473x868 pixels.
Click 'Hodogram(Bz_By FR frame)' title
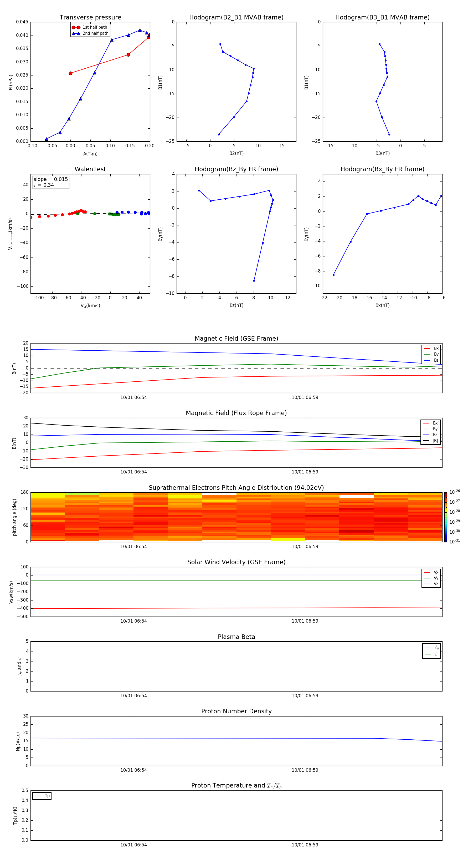coord(236,169)
